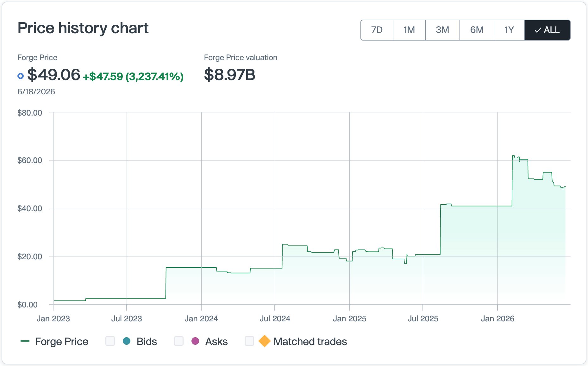This screenshot has width=588, height=366.
Task: Click the Jan 2024 axis label
Action: point(201,319)
